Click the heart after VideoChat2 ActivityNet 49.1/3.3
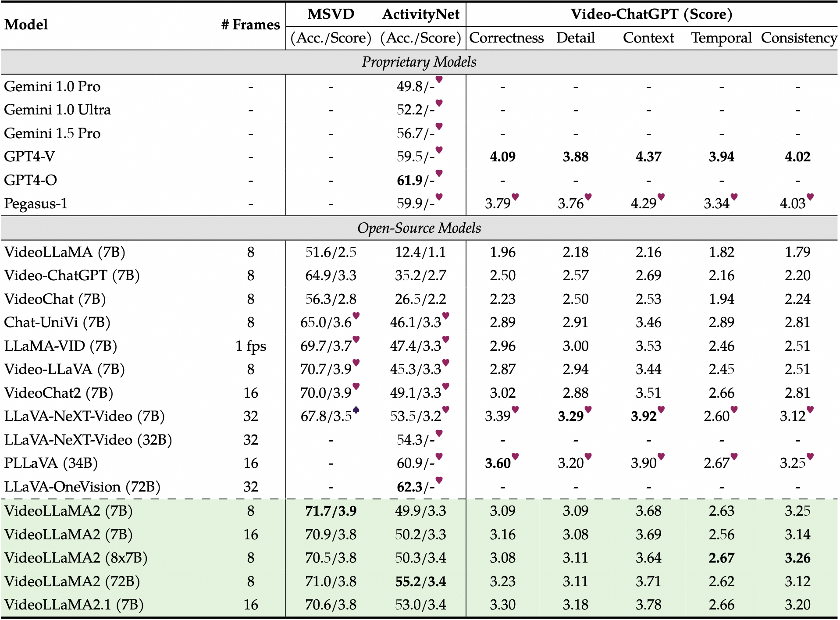The width and height of the screenshot is (840, 620). 446,386
